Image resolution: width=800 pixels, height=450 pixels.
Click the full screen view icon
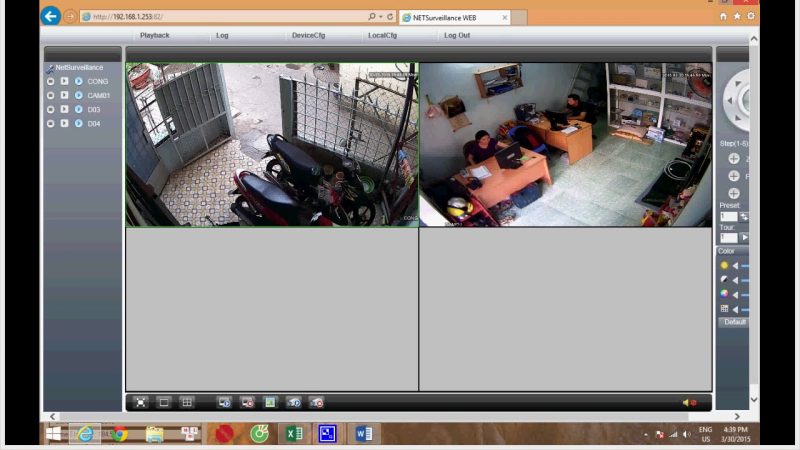point(140,403)
